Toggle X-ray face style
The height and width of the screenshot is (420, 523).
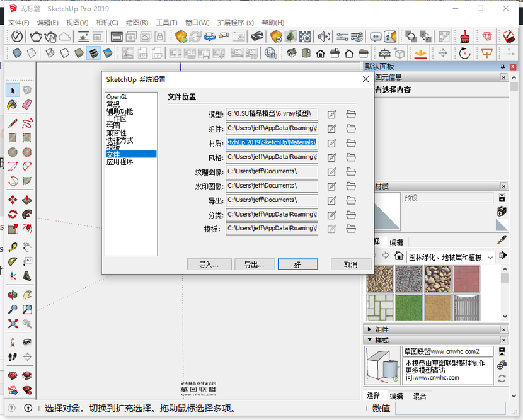click(x=17, y=53)
